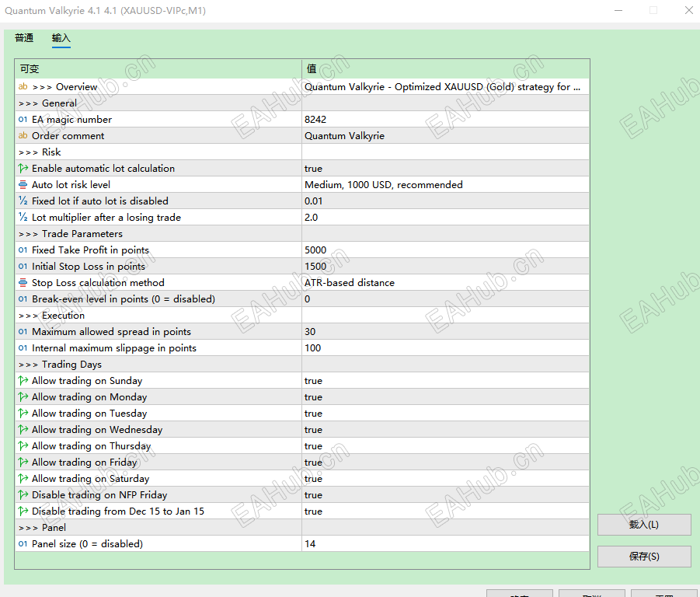Click the integer icon of Break-even level in points
Screen dimensions: 700x597
click(x=23, y=298)
